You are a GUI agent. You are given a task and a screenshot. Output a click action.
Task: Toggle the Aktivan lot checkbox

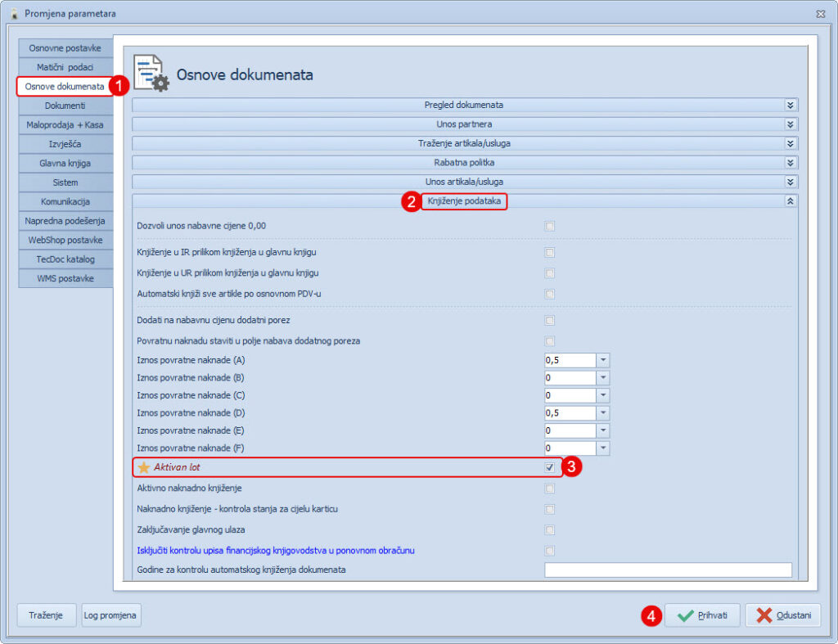(x=550, y=467)
